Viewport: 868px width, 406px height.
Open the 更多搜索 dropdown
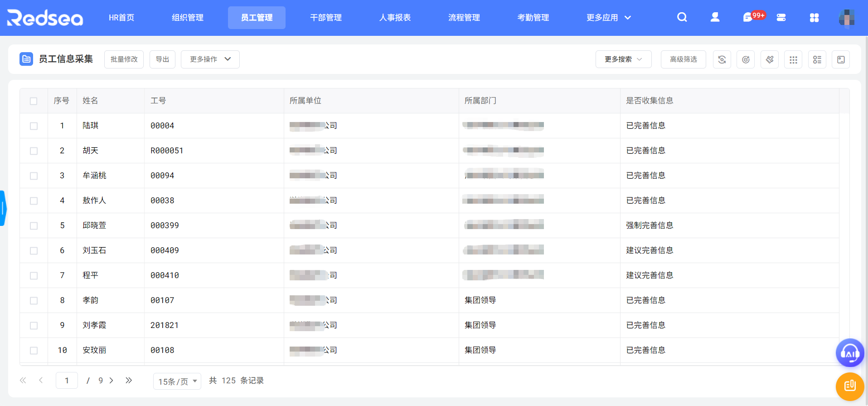pos(623,59)
